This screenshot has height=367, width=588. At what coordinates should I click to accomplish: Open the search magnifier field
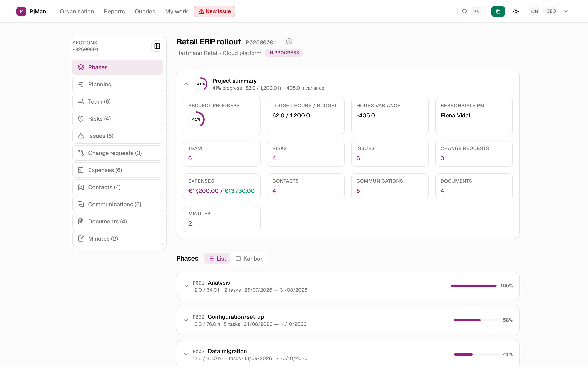coord(471,11)
